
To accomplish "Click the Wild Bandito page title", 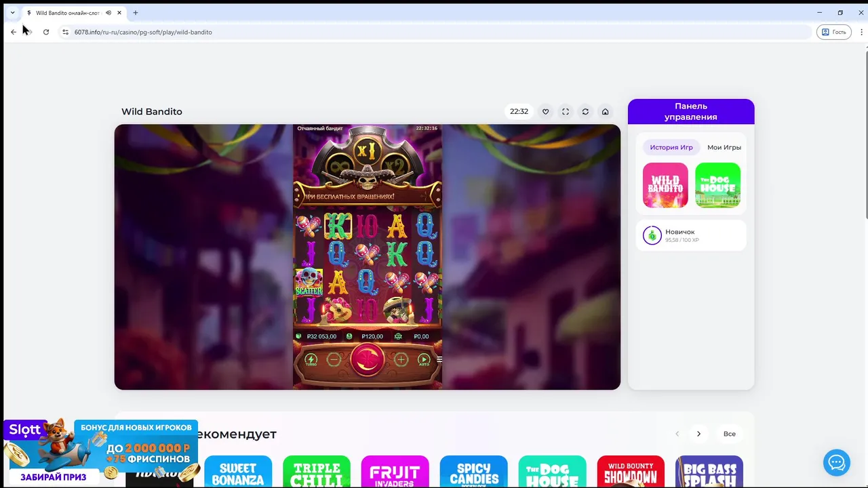I will [x=152, y=112].
